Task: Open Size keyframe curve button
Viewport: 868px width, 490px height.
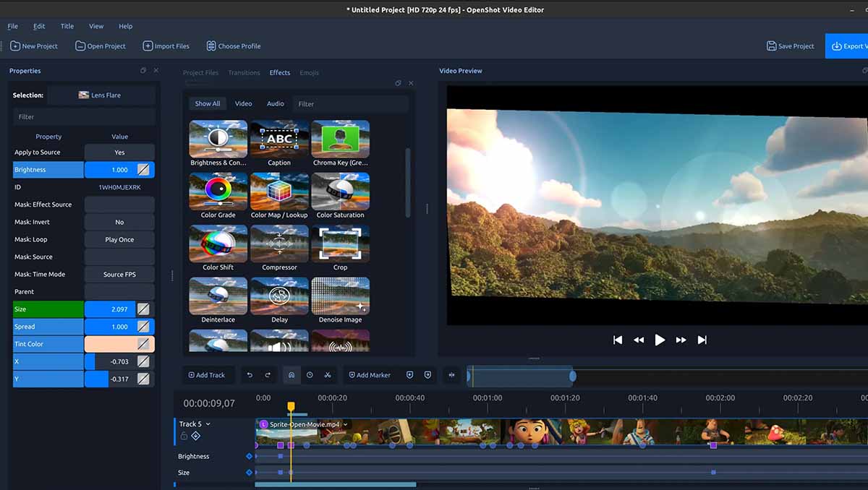Action: (x=144, y=309)
